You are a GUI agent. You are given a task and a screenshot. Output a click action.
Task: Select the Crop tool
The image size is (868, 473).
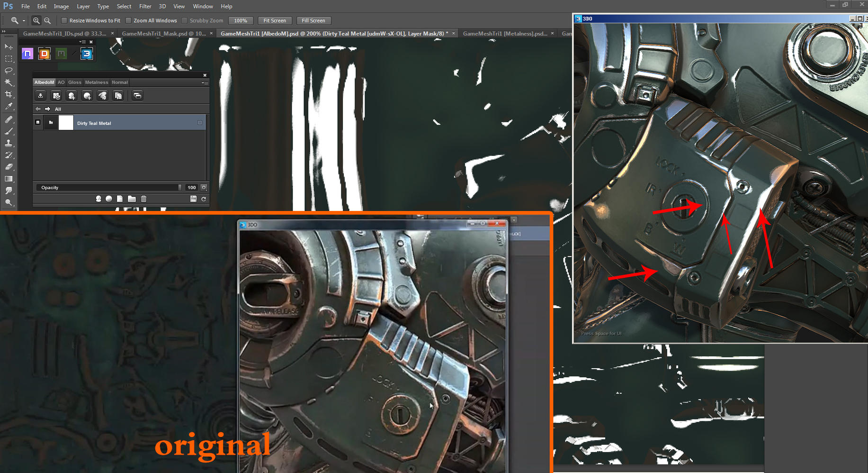click(x=9, y=94)
